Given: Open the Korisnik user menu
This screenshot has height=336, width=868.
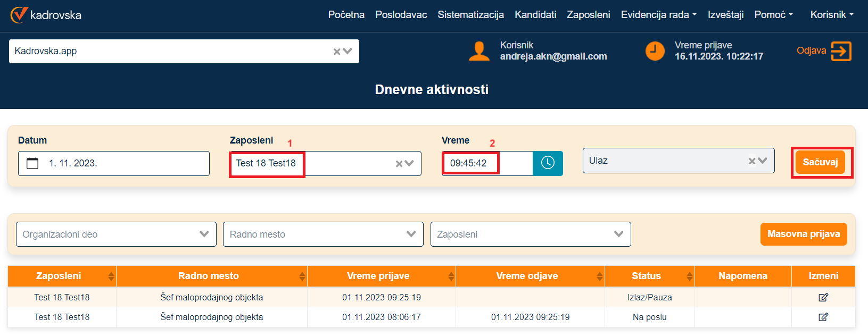Looking at the screenshot, I should (x=831, y=15).
